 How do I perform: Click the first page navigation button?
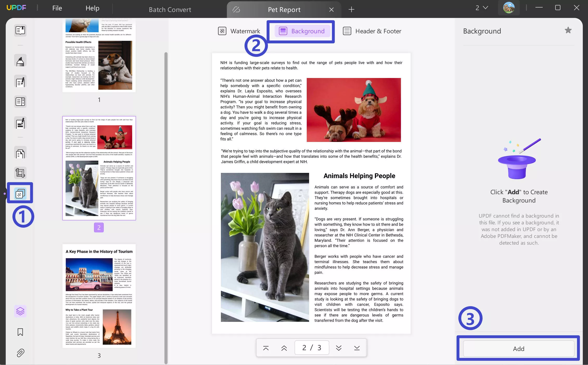coord(265,348)
